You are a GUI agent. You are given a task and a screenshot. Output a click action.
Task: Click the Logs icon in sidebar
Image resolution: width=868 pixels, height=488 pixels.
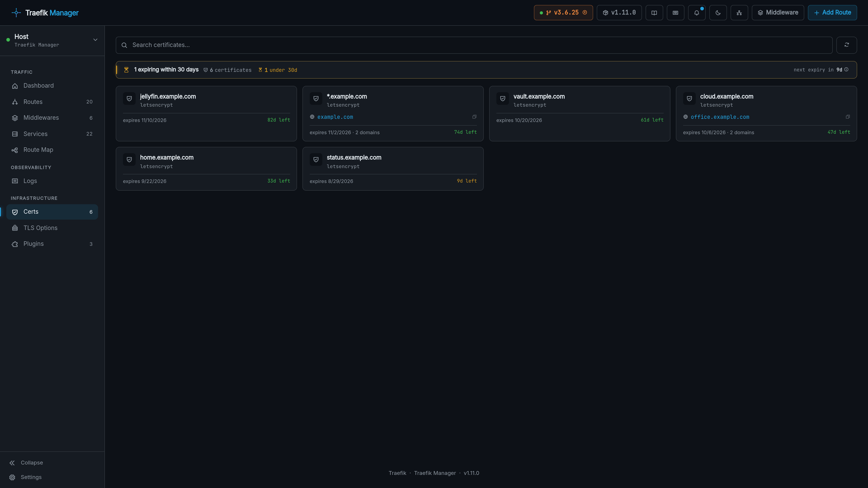(x=15, y=181)
